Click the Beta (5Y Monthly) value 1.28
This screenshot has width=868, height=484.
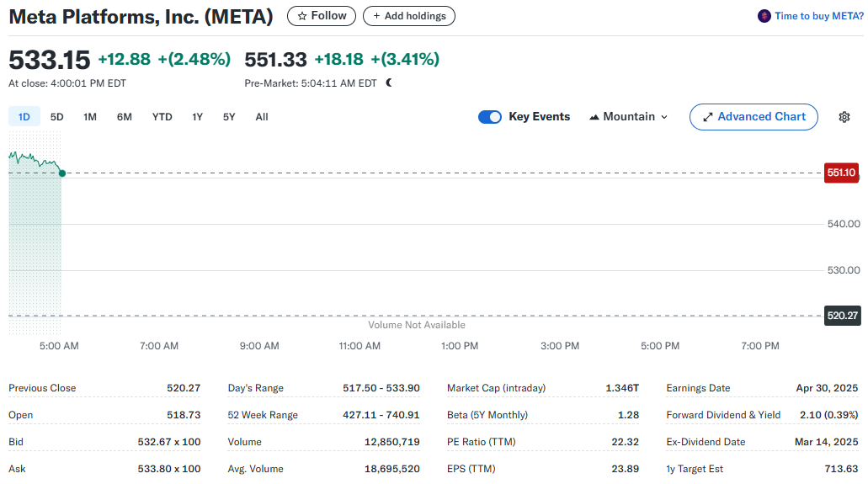(628, 415)
